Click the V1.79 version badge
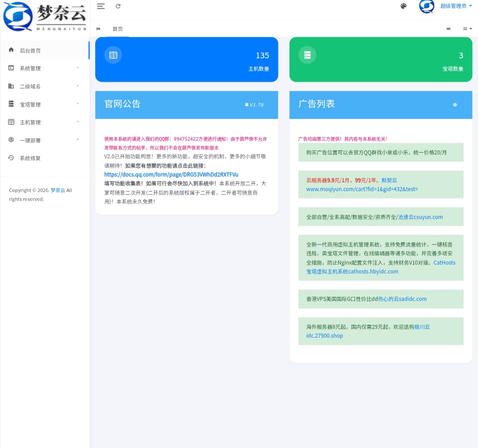 pyautogui.click(x=254, y=105)
